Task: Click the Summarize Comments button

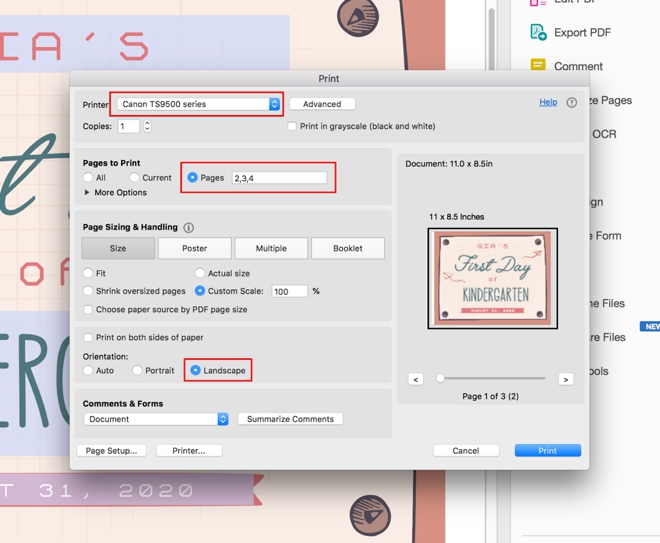Action: click(x=290, y=419)
